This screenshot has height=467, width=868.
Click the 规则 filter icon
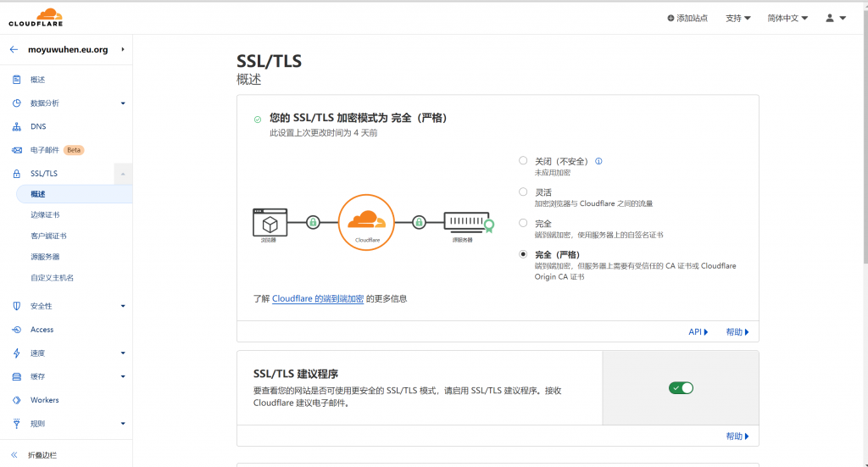tap(17, 424)
